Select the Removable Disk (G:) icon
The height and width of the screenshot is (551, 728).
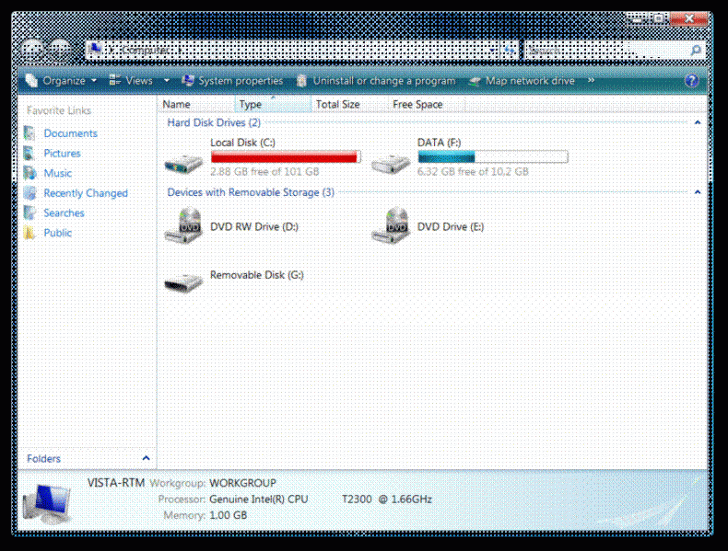184,281
